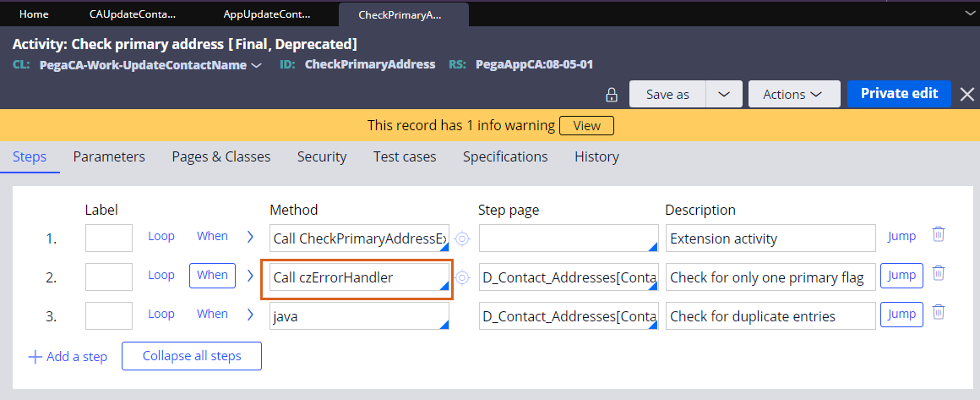Open the Security tab
The height and width of the screenshot is (400, 980).
pos(322,156)
